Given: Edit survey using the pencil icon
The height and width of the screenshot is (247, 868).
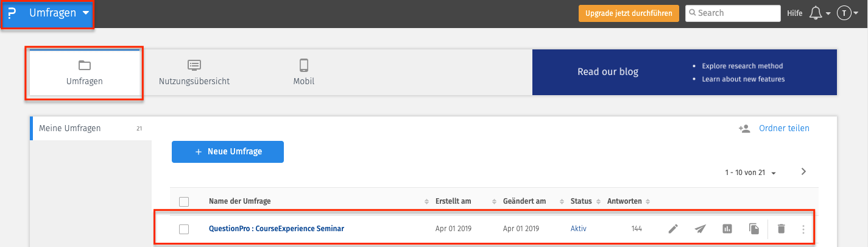Looking at the screenshot, I should point(672,229).
